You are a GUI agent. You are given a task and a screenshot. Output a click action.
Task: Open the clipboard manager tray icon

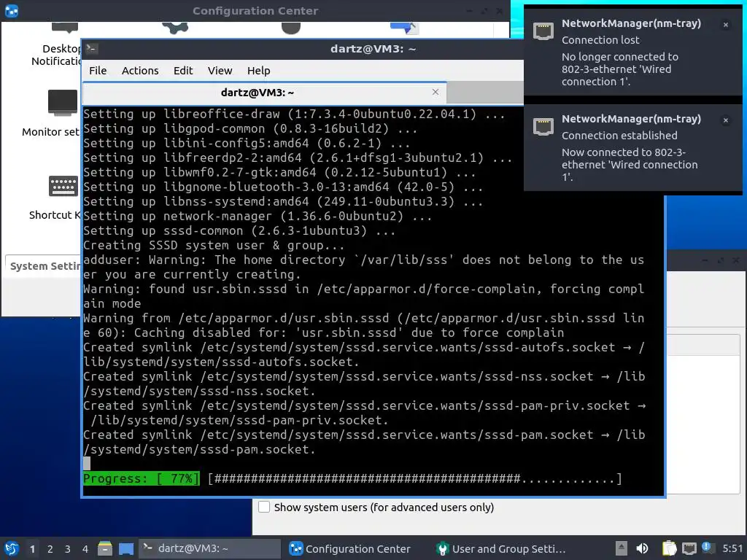(x=669, y=548)
